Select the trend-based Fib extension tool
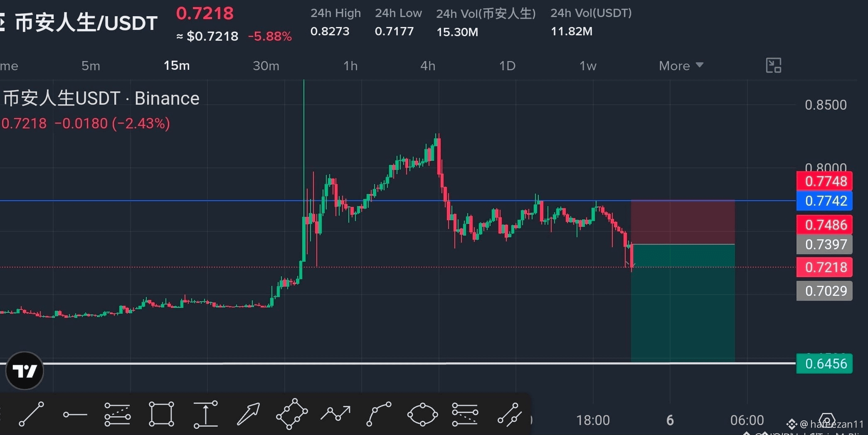868x435 pixels. [465, 414]
